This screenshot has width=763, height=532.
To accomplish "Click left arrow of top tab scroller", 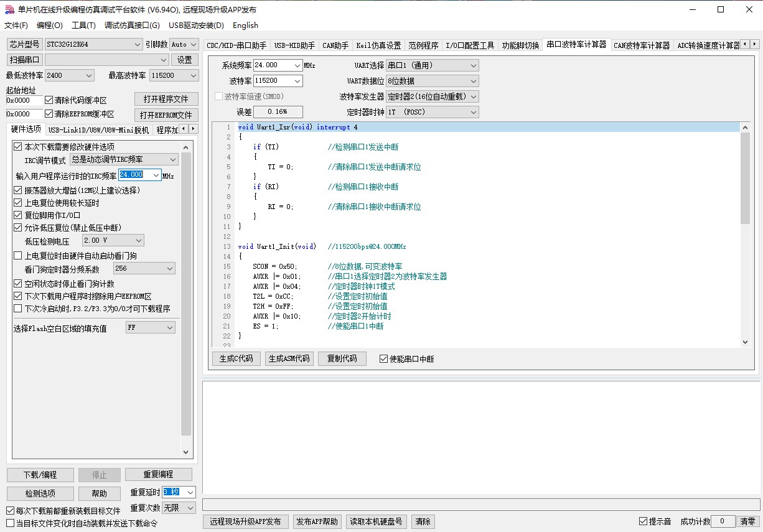I will [x=746, y=44].
